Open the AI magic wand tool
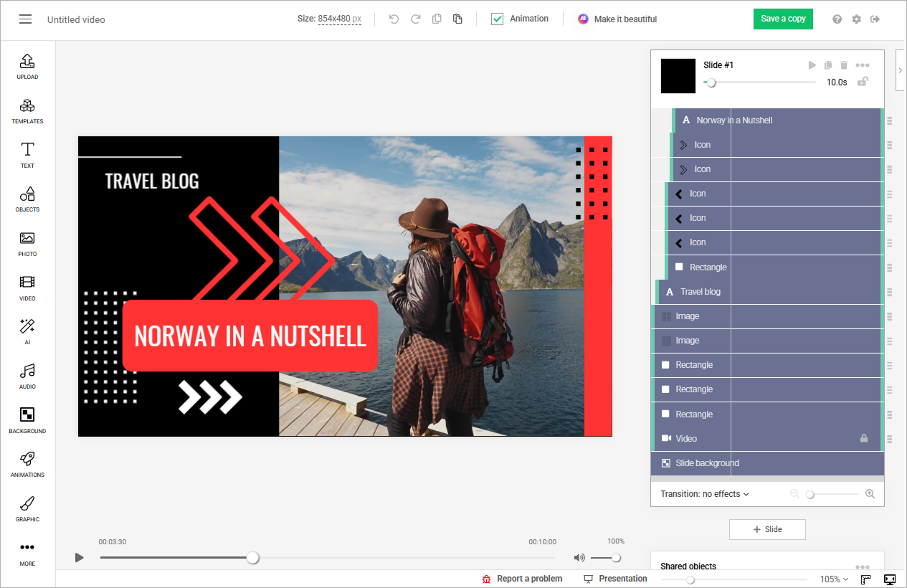907x588 pixels. (27, 331)
